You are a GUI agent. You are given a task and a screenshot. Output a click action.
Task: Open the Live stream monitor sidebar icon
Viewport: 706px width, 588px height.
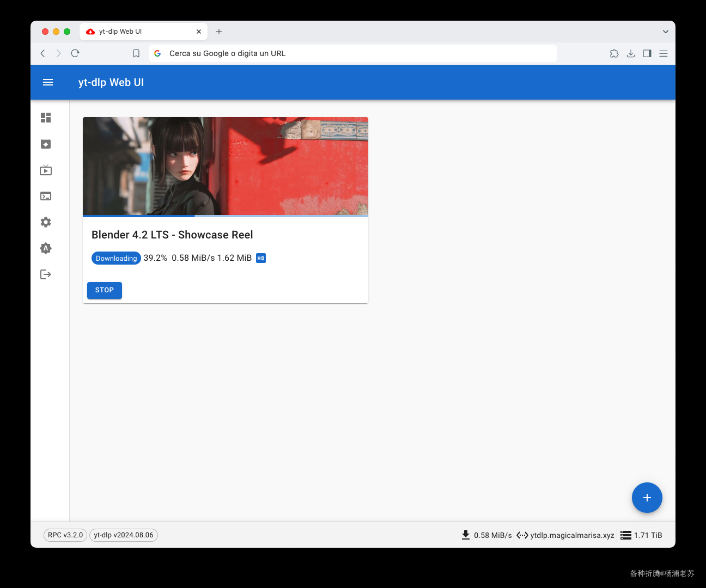coord(46,170)
